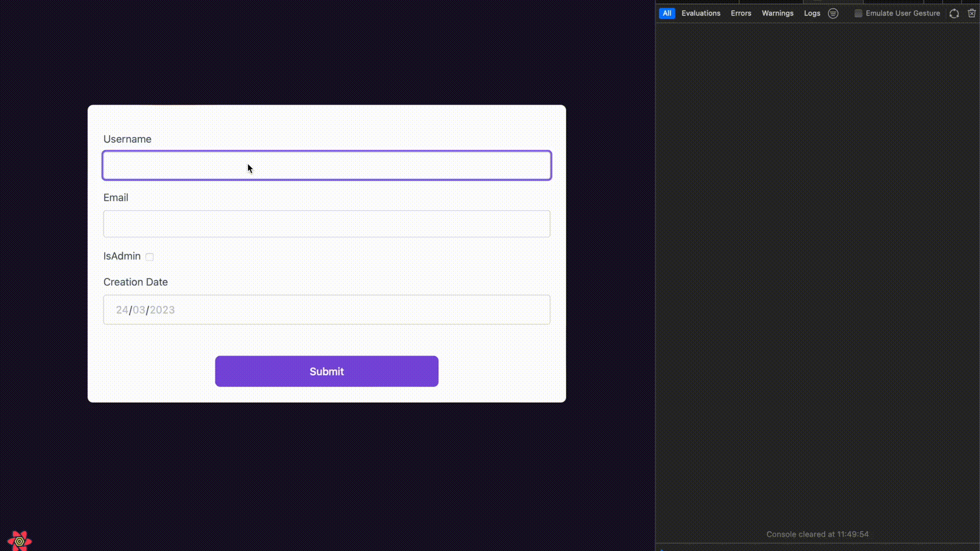Clear the console using the trash icon
980x551 pixels.
pos(971,13)
